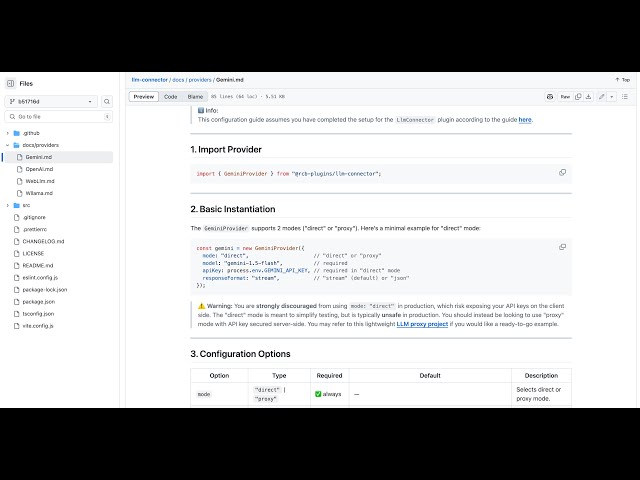Select the docs/providers folder
This screenshot has height=480, width=640.
(40, 145)
